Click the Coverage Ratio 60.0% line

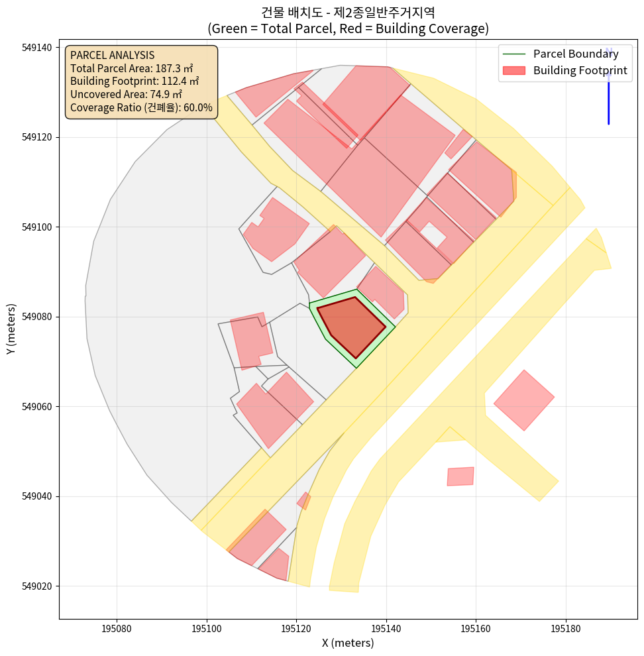(141, 107)
